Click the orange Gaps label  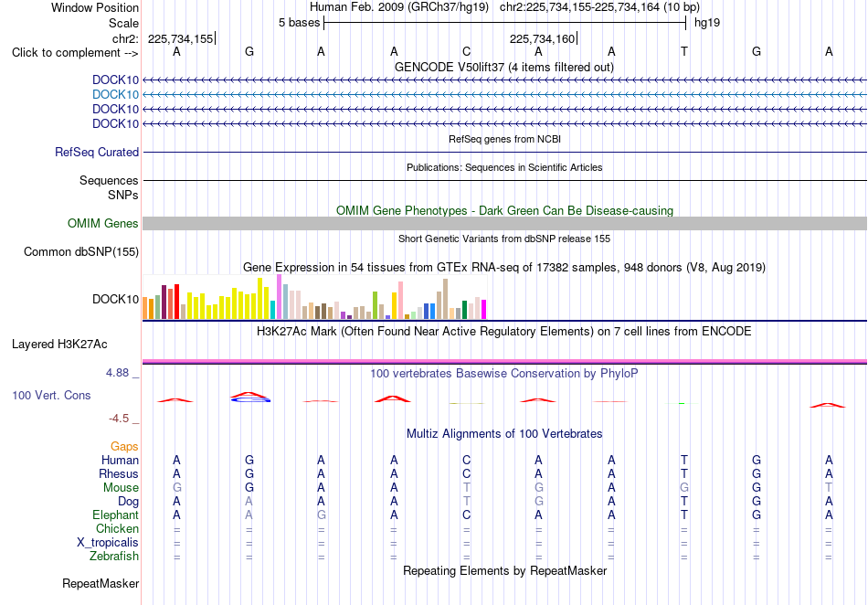[x=124, y=446]
